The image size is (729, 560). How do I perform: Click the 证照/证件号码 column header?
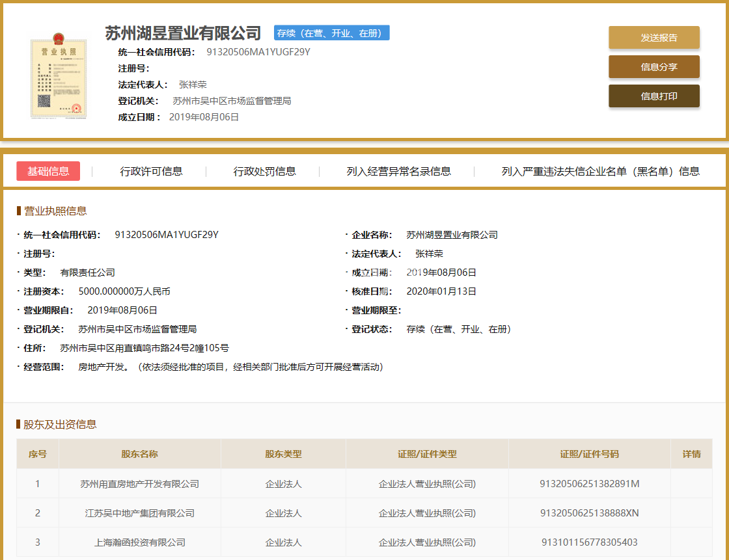[589, 454]
